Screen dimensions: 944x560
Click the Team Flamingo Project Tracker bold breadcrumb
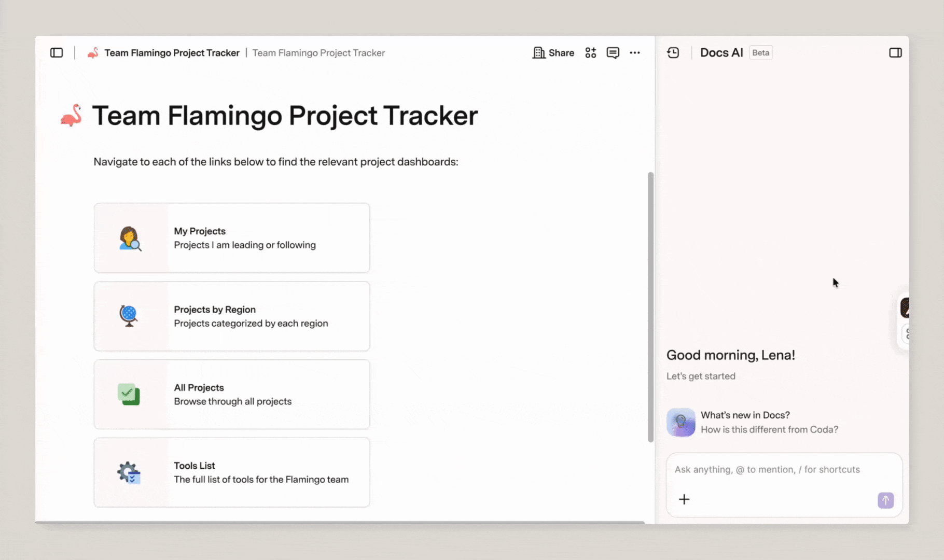tap(172, 53)
